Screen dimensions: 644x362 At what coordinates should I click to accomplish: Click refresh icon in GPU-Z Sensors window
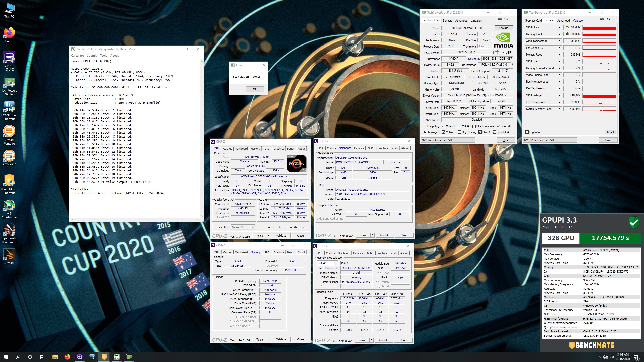608,19
